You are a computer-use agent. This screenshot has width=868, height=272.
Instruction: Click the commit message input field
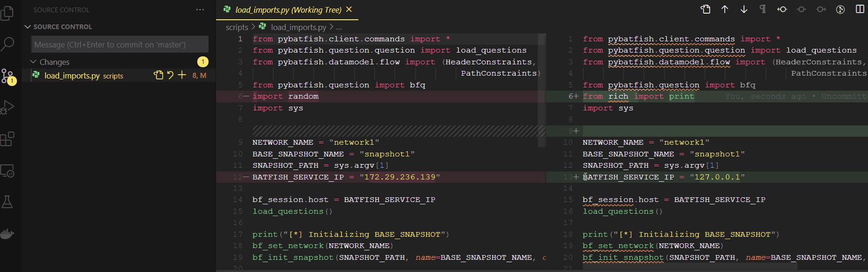tap(120, 44)
